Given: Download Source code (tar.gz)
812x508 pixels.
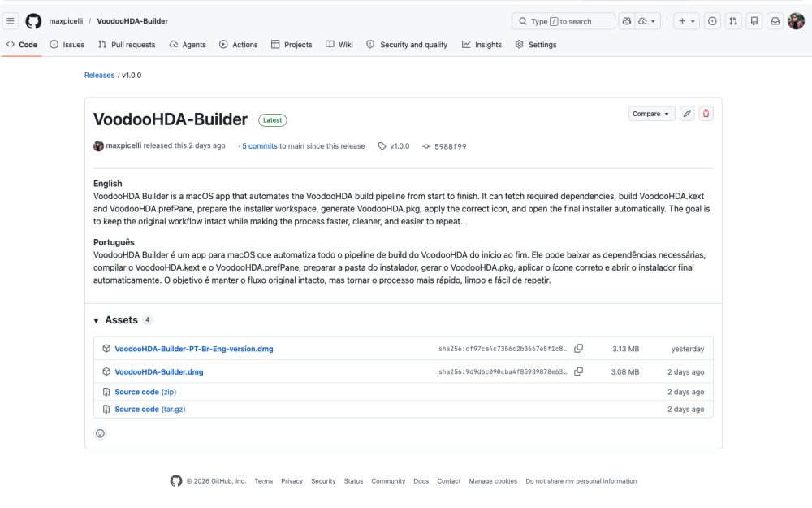Looking at the screenshot, I should (150, 410).
